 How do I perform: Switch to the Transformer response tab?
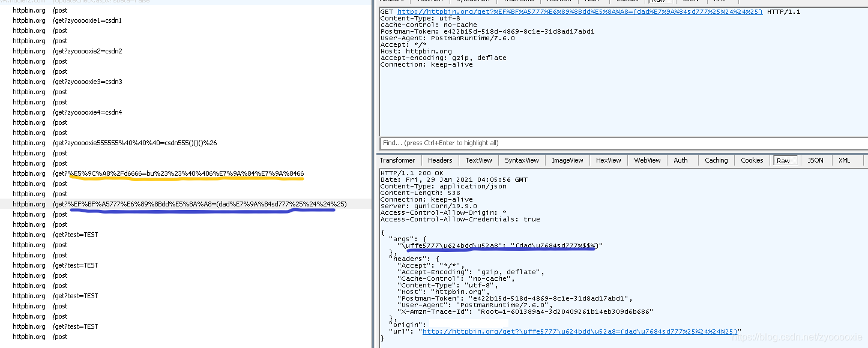[x=397, y=160]
